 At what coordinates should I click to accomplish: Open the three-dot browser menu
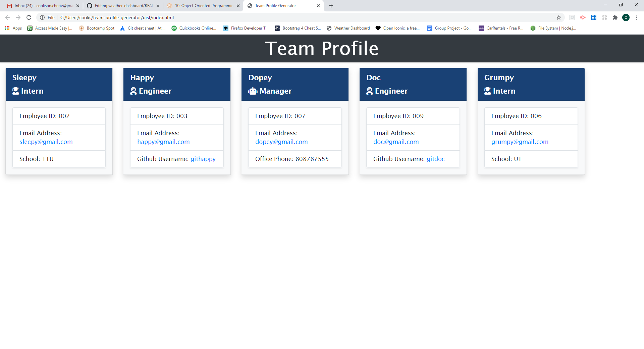637,17
